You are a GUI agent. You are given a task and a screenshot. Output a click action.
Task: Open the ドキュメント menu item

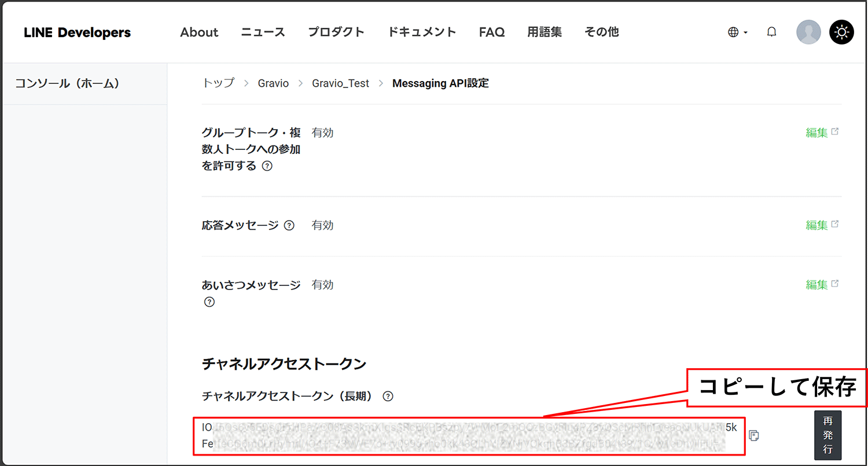(422, 32)
